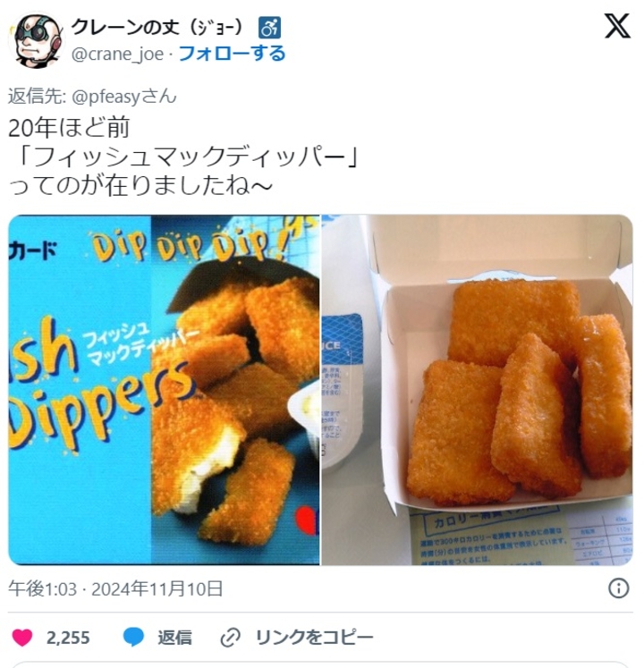644x668 pixels.
Task: Open the @crane_joe handle
Action: 117,55
